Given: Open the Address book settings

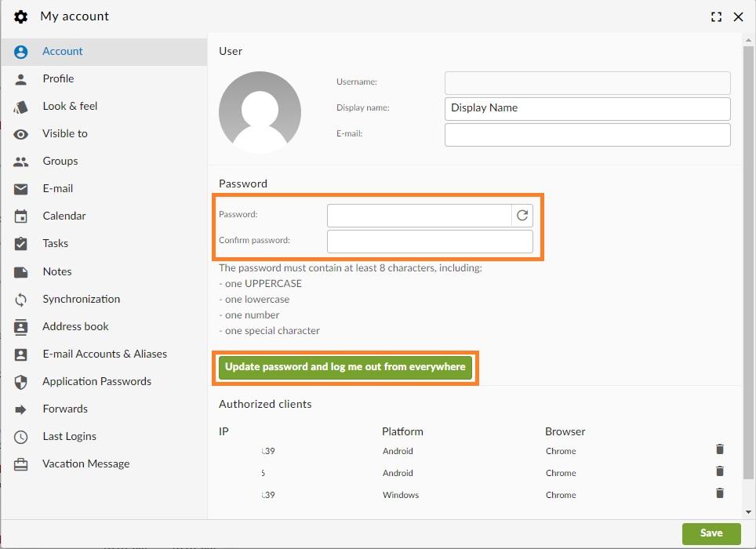Looking at the screenshot, I should (75, 326).
